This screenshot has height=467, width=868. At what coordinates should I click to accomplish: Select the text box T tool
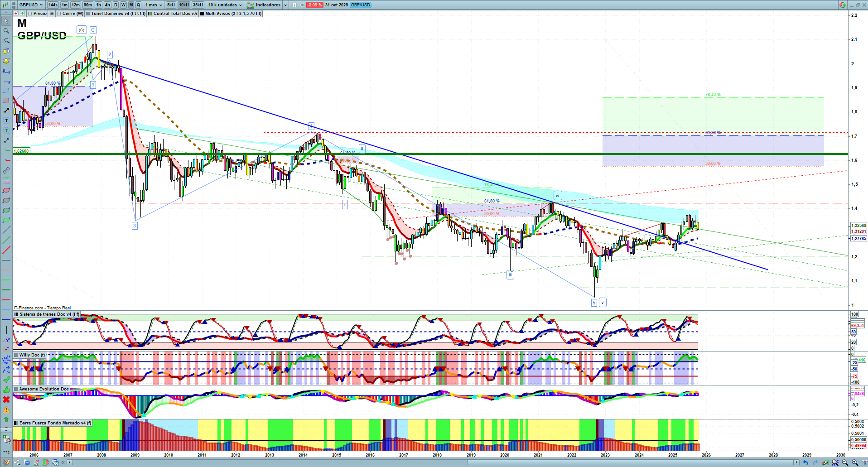pyautogui.click(x=6, y=120)
